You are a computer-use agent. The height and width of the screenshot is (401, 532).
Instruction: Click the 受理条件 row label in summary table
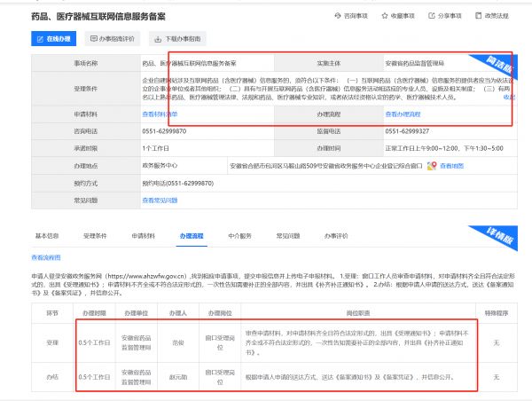(86, 89)
